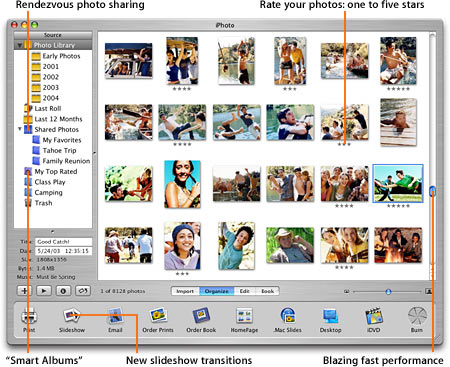Click the 1 of 8128 photos status text
Image resolution: width=450 pixels, height=367 pixels.
point(123,291)
